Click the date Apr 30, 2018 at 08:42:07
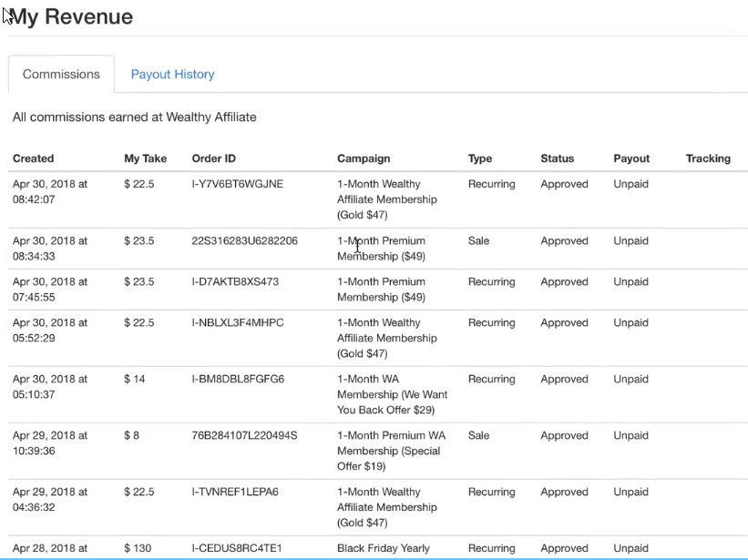This screenshot has height=560, width=748. (50, 191)
